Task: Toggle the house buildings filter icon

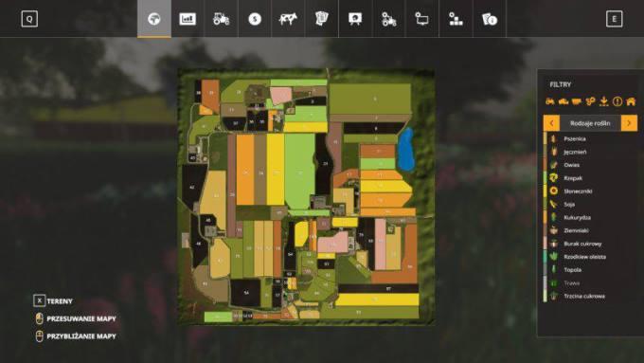Action: point(631,101)
